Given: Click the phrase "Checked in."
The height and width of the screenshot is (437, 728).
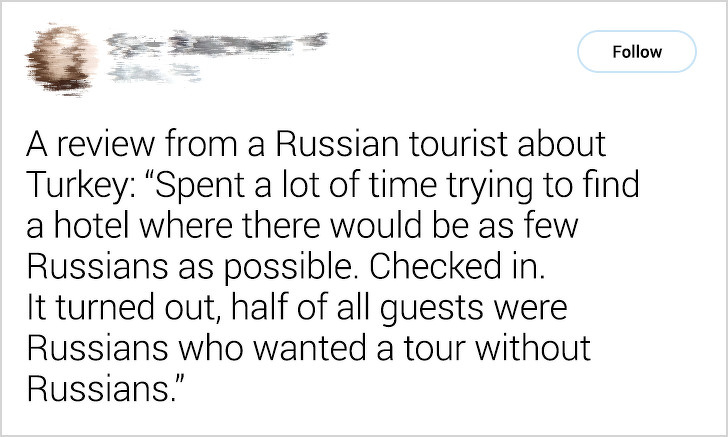Looking at the screenshot, I should point(457,267).
